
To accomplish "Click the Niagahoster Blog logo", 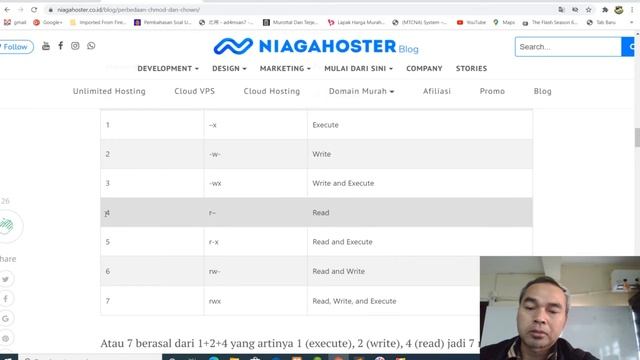I will pyautogui.click(x=316, y=46).
